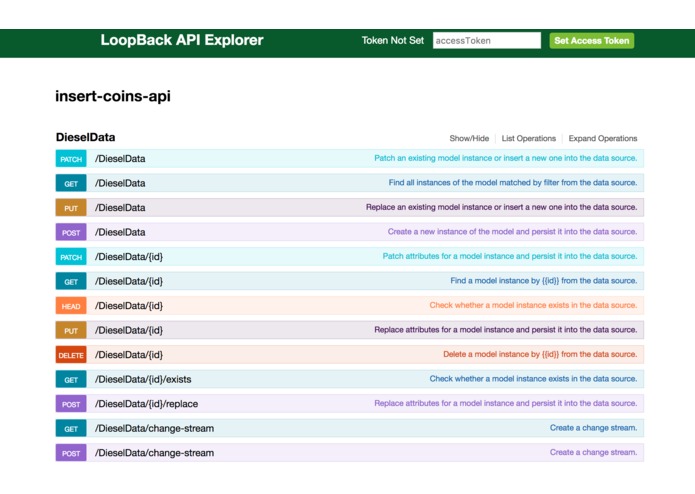This screenshot has height=494, width=695.
Task: Click the POST badge for /DieselData/change-stream
Action: coord(71,453)
